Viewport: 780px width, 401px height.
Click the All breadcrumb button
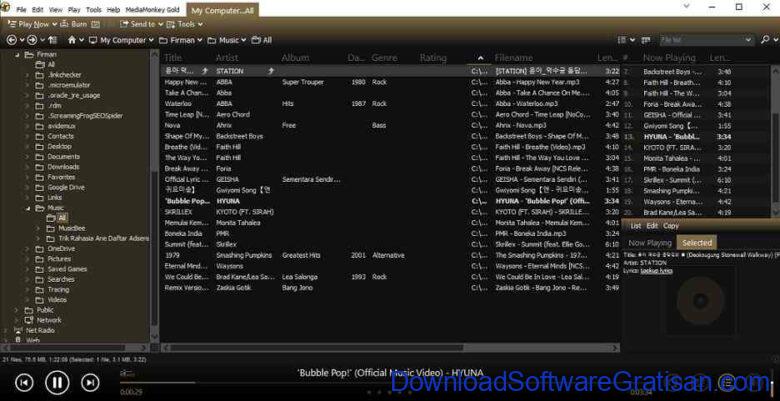pyautogui.click(x=262, y=40)
